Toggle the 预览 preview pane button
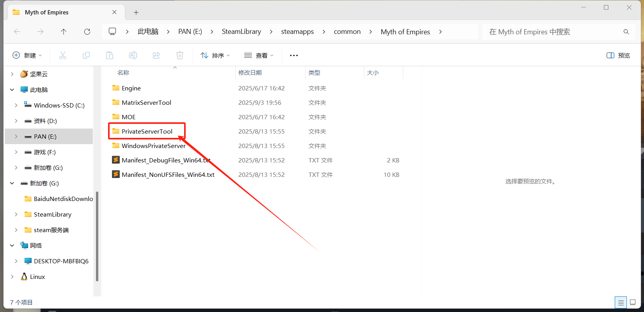The image size is (644, 312). [x=618, y=55]
